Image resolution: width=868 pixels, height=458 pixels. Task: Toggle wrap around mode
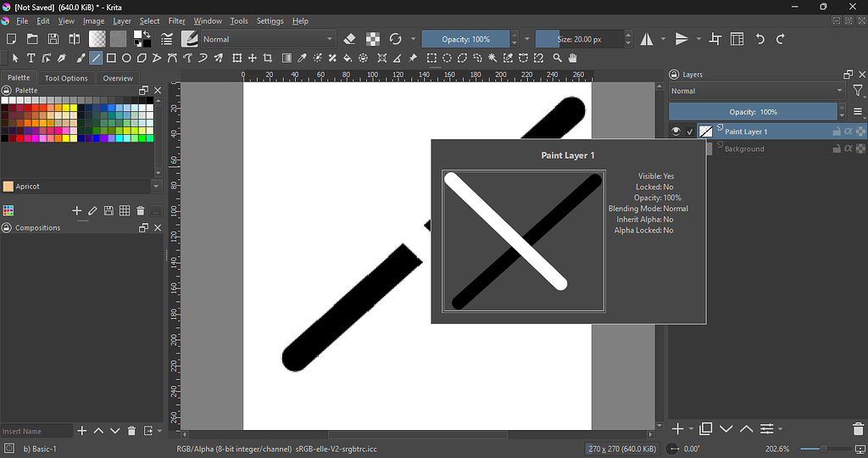(715, 39)
